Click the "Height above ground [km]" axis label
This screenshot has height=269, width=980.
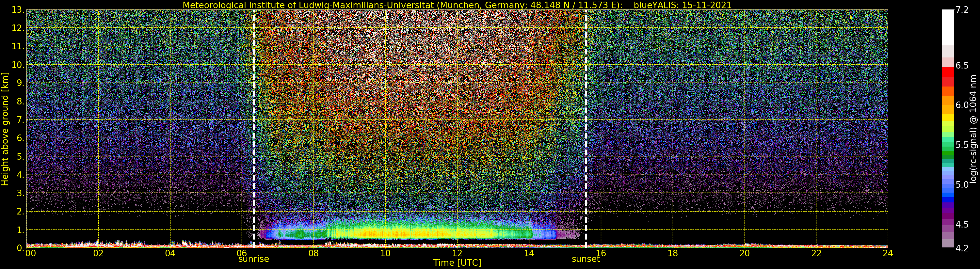5,129
